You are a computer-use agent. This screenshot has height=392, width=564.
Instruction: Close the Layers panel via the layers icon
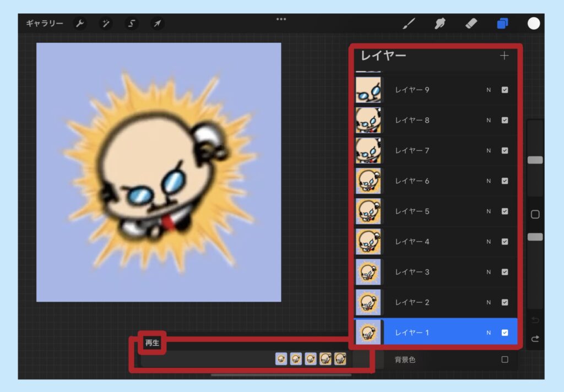tap(502, 24)
